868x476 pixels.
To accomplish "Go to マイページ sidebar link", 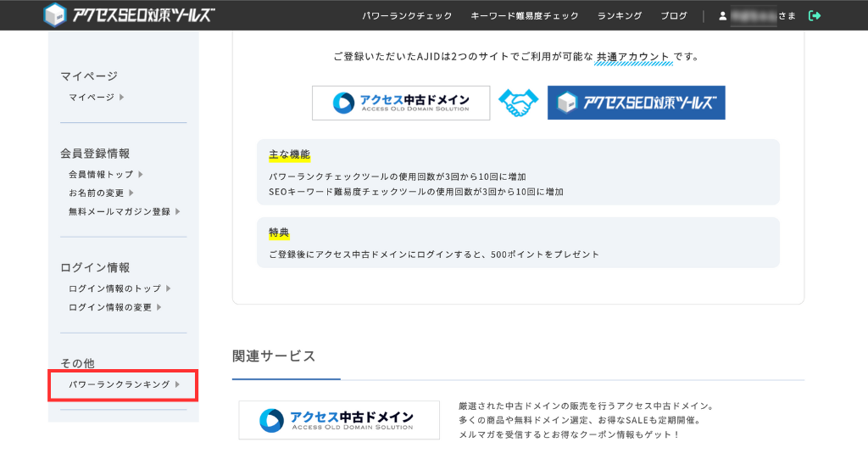I will coord(92,97).
